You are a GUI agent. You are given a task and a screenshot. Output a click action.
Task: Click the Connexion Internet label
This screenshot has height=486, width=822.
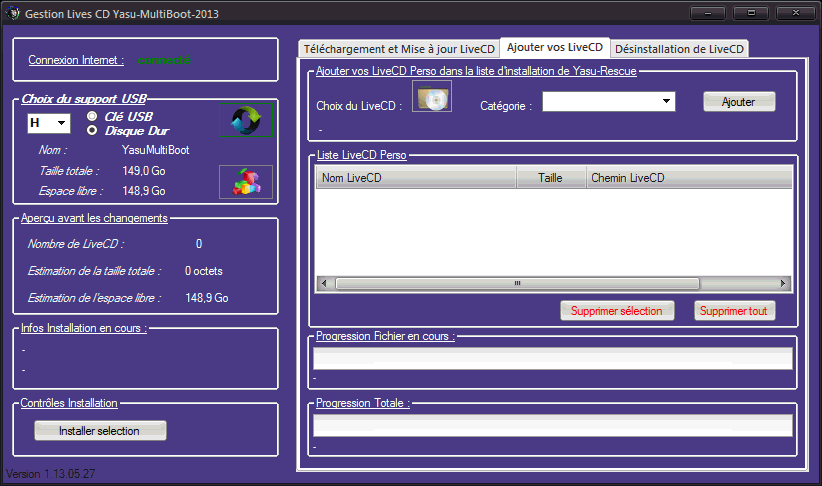point(76,60)
